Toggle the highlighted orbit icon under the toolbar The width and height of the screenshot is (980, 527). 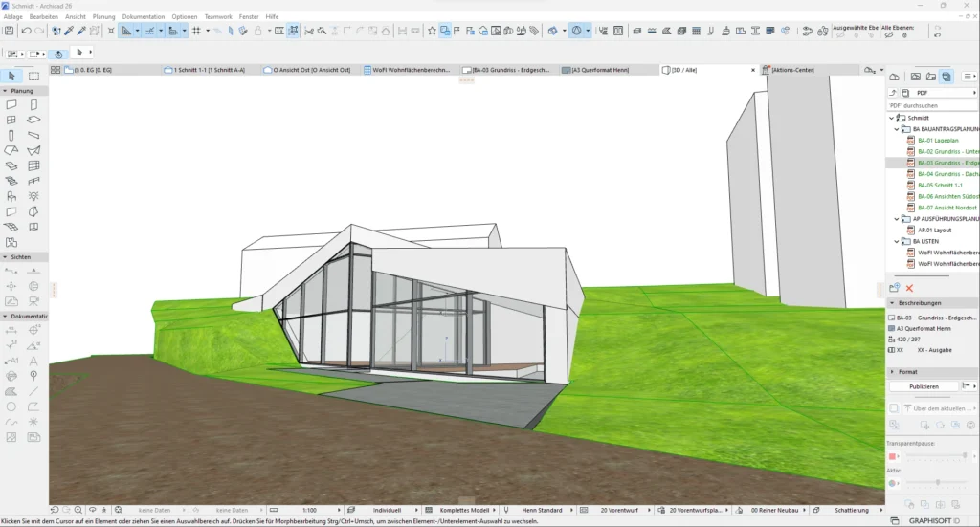point(58,54)
